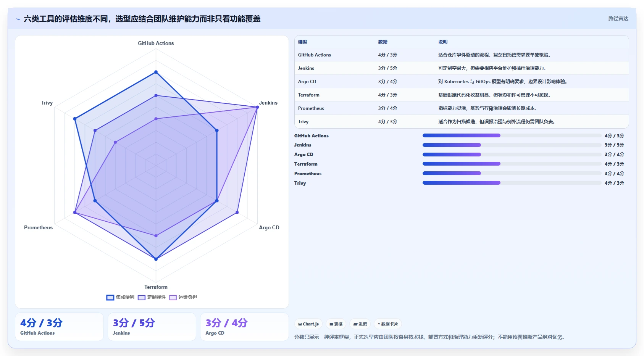Image resolution: width=644 pixels, height=356 pixels.
Task: Click the Trivy description about 扫描候选
Action: coord(497,122)
